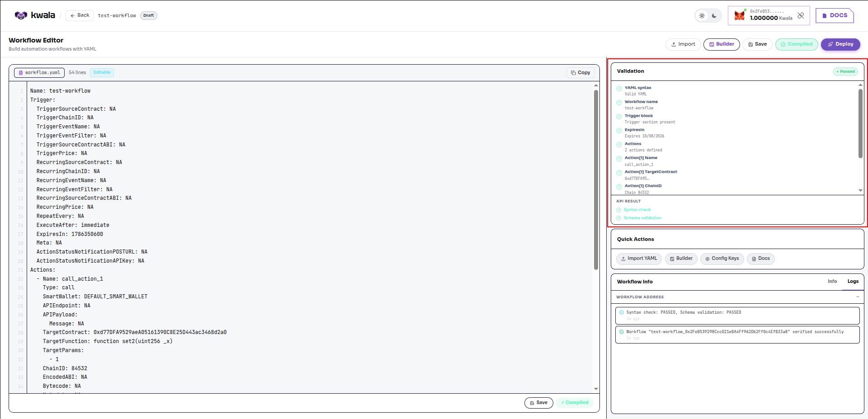Viewport: 868px width, 419px height.
Task: Click code line 'ExecuteAfter: immediate'
Action: click(73, 225)
